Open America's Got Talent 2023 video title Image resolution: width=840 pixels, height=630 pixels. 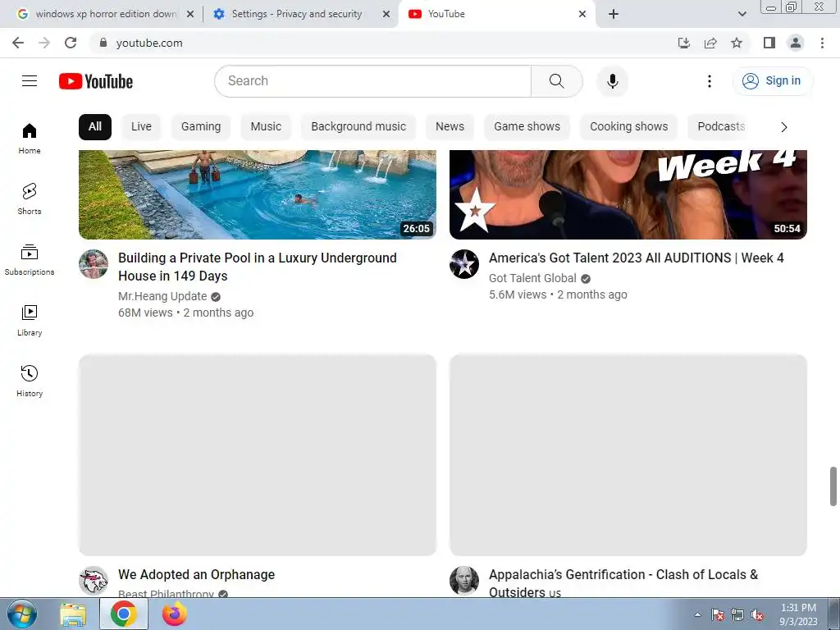636,258
